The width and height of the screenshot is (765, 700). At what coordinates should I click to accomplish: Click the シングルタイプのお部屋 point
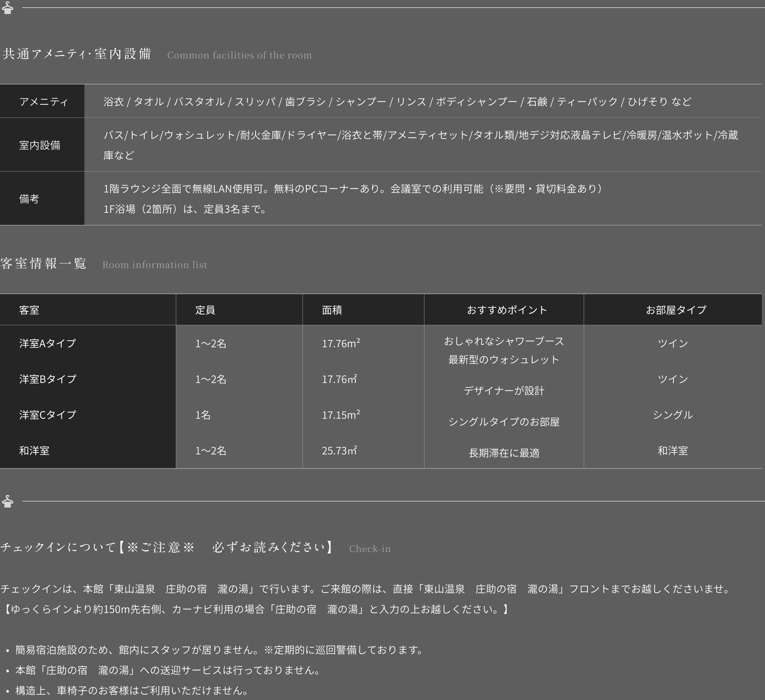[x=504, y=422]
